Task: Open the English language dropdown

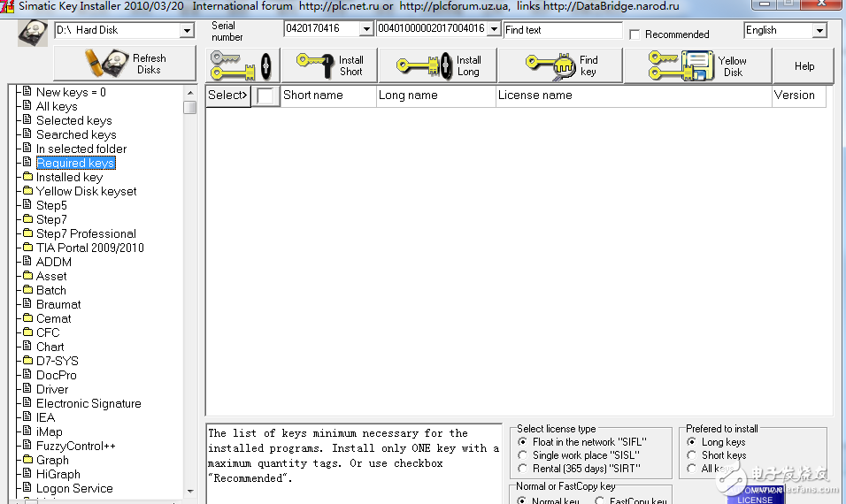Action: pyautogui.click(x=819, y=31)
